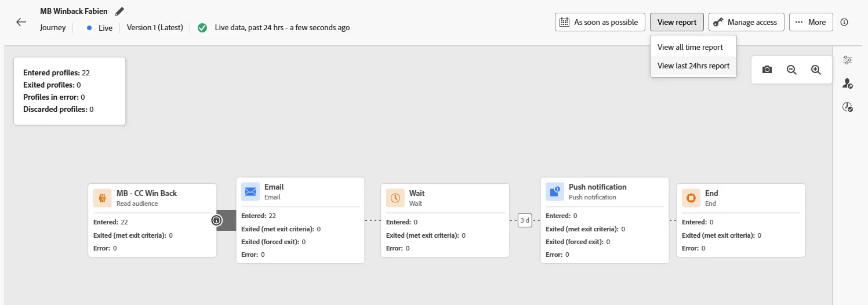Click the Push notification icon
This screenshot has width=868, height=305.
click(555, 191)
